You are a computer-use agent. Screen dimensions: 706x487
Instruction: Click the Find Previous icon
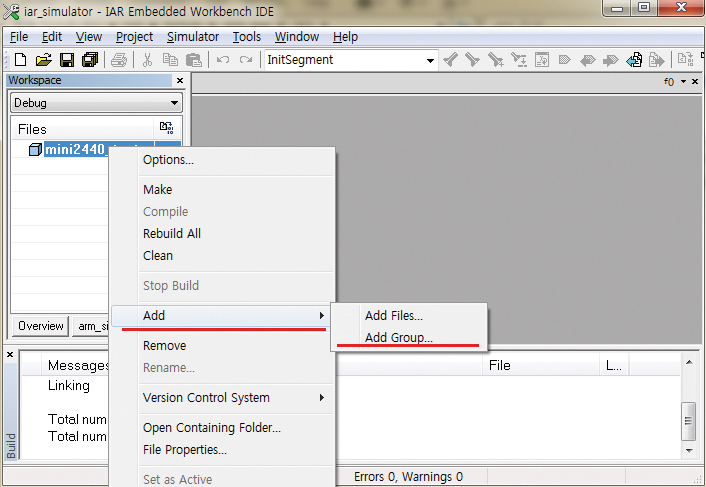pos(450,60)
